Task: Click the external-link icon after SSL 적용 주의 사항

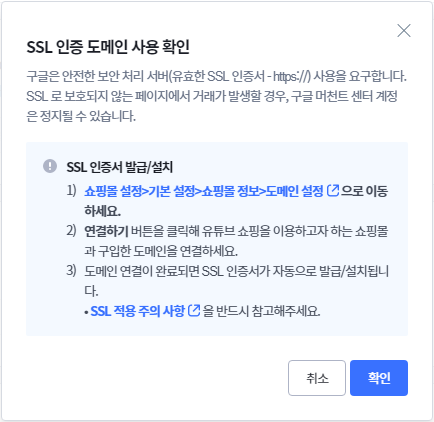Action: tap(194, 311)
